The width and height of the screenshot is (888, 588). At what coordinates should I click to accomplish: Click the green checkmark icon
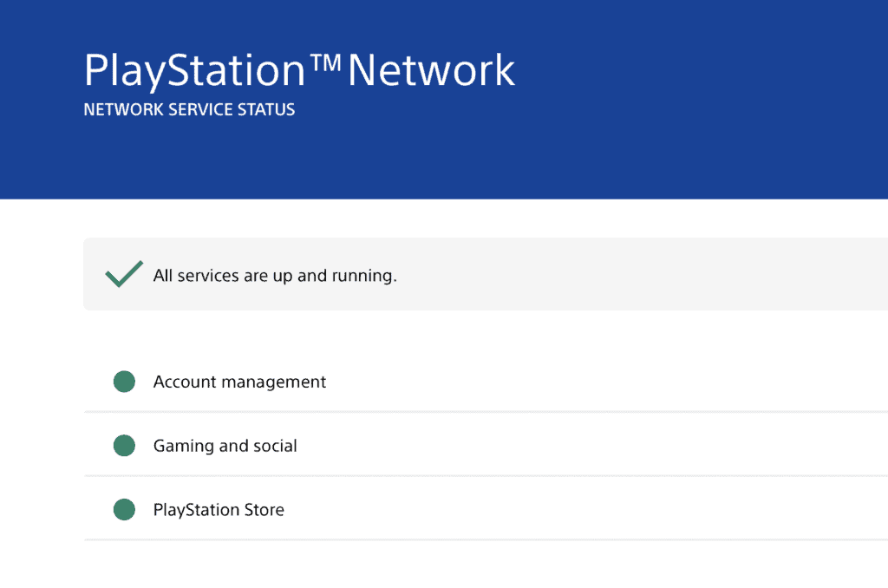124,274
